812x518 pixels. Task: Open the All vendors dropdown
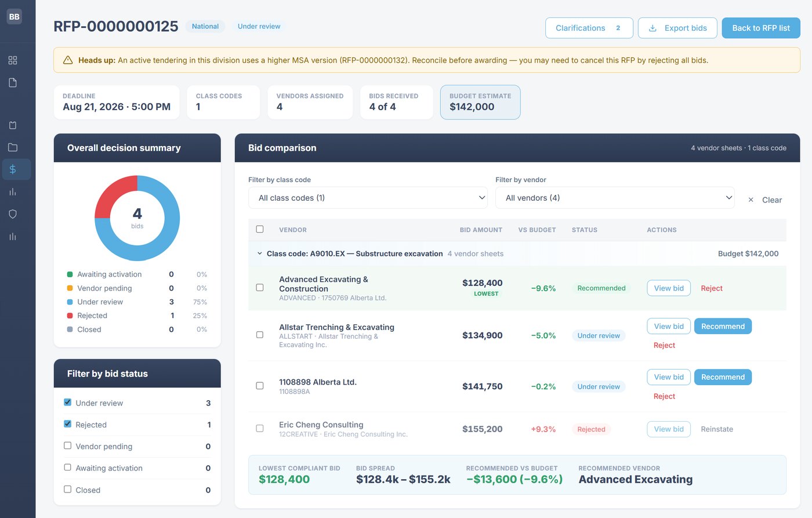pos(615,198)
